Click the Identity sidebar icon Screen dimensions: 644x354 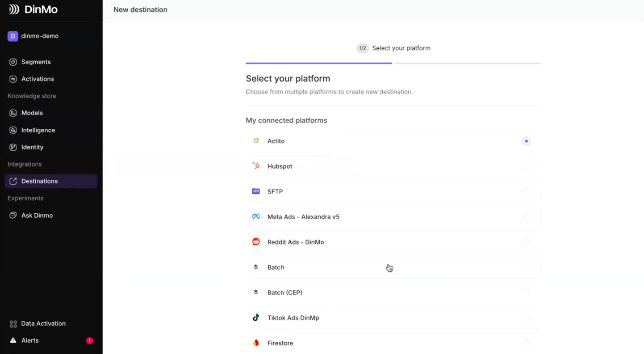13,147
